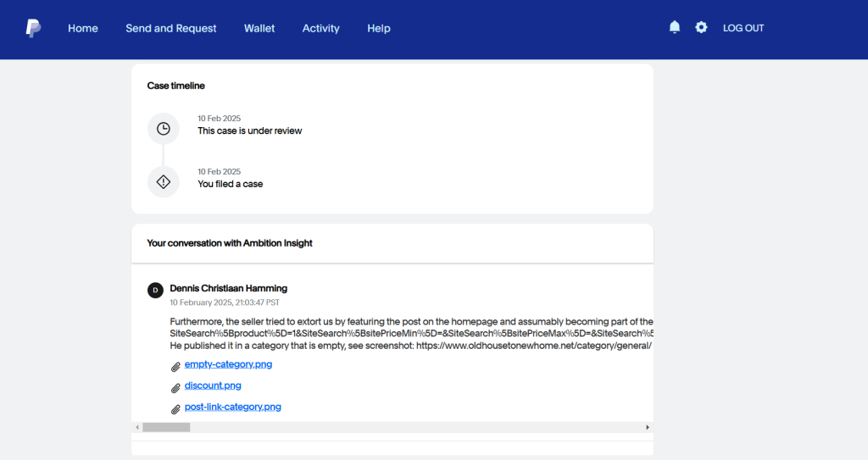Select the Activity menu item
Screen dimensions: 868x460
coord(320,28)
